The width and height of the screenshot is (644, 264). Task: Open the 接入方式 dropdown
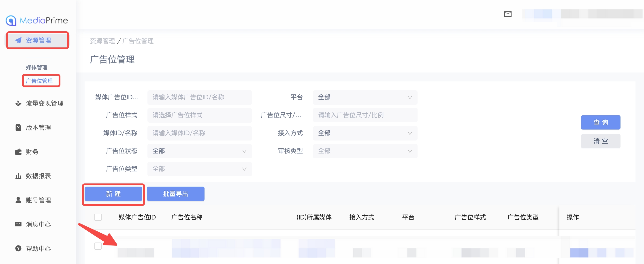tap(365, 133)
